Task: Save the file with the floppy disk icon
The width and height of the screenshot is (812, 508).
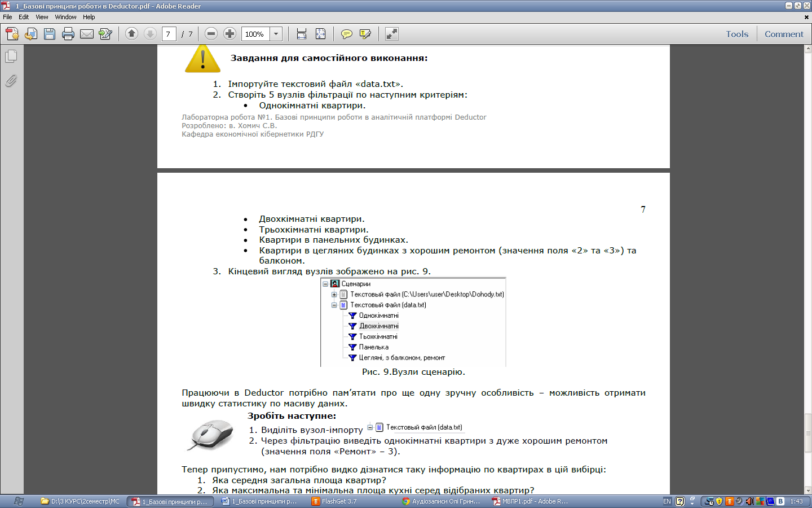Action: pyautogui.click(x=50, y=34)
